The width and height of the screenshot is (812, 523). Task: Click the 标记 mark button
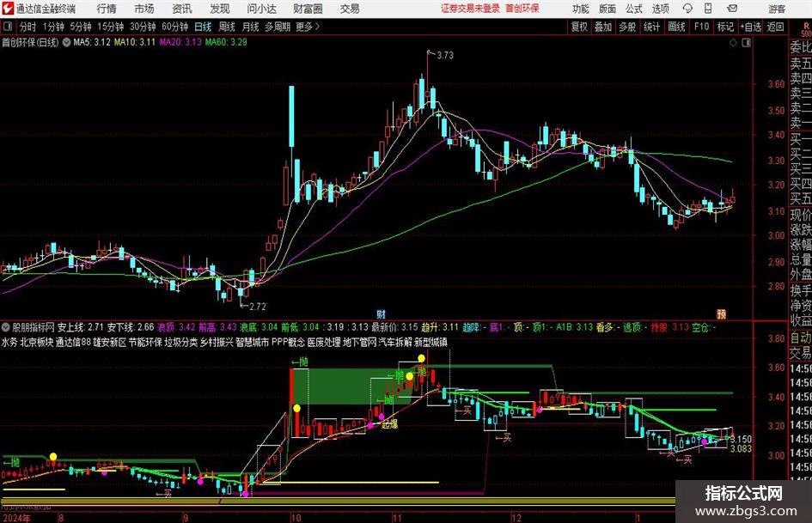(725, 27)
